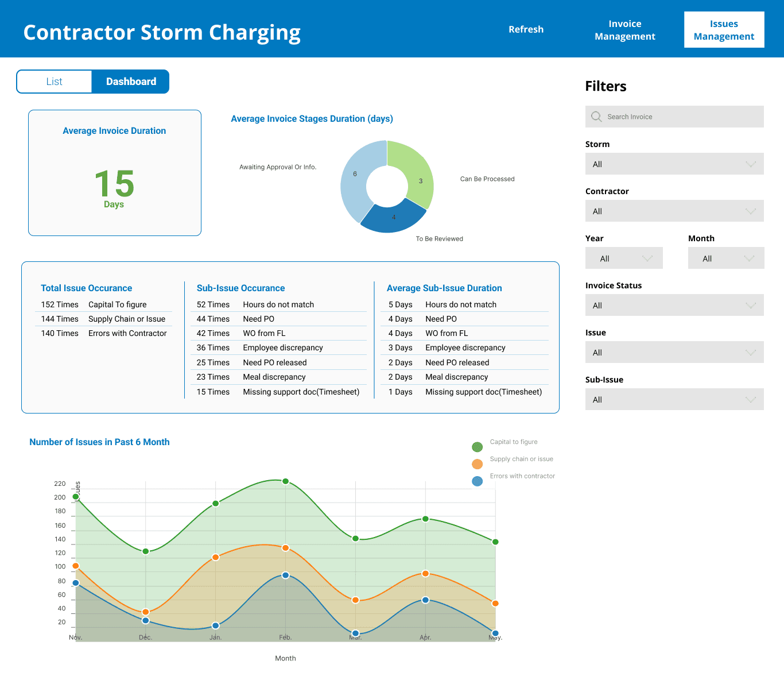This screenshot has height=676, width=784.
Task: Click 15 Times Missing support doc row
Action: [x=278, y=392]
